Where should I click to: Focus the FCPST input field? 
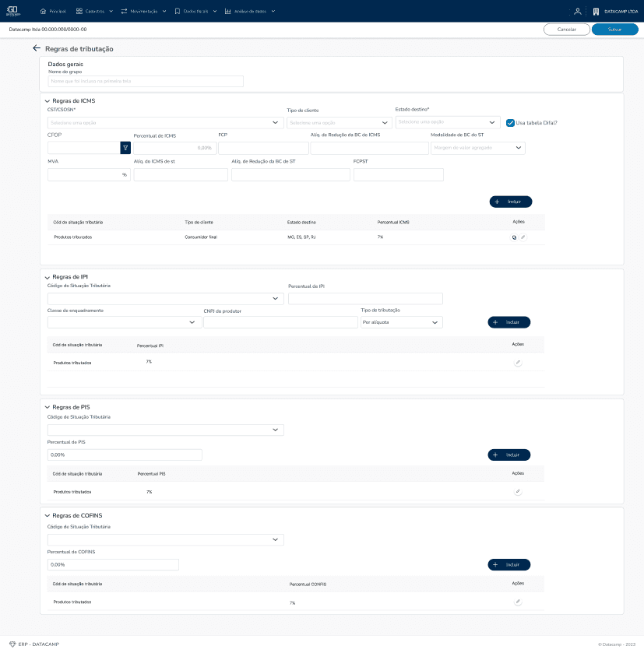click(399, 175)
